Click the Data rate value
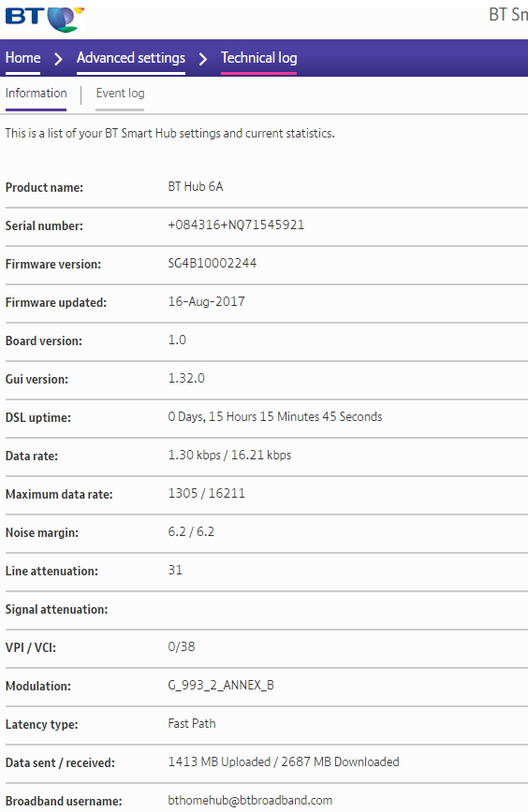528x812 pixels. click(229, 455)
